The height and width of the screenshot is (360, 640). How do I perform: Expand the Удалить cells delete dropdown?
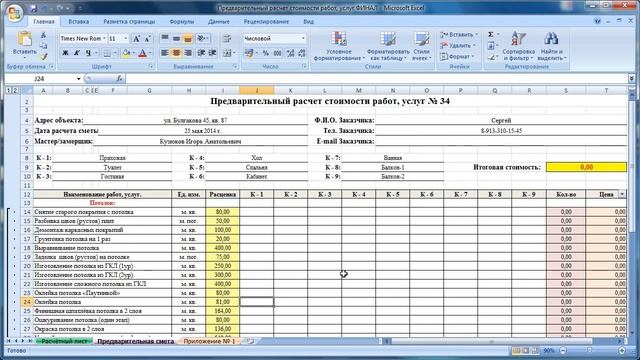pos(474,46)
